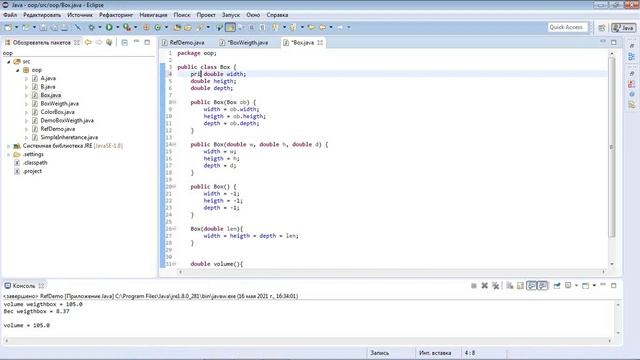Toggle Mark Occurrences in the main toolbar
640x360 pixels.
pos(230,27)
